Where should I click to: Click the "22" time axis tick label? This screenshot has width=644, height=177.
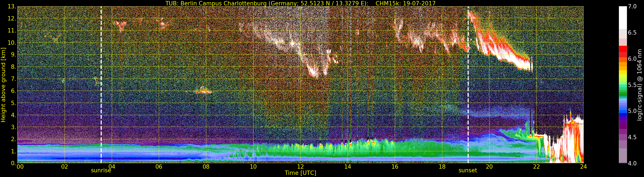[x=536, y=166]
